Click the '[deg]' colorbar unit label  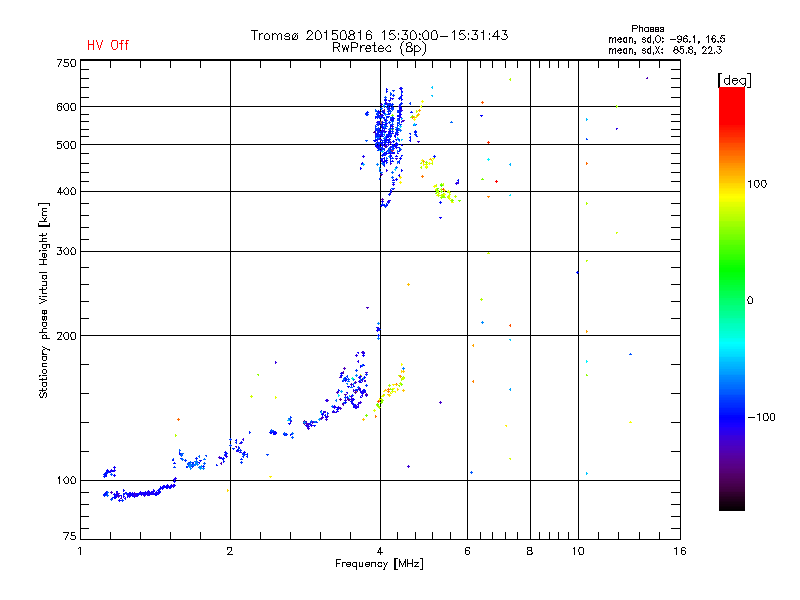tap(734, 80)
